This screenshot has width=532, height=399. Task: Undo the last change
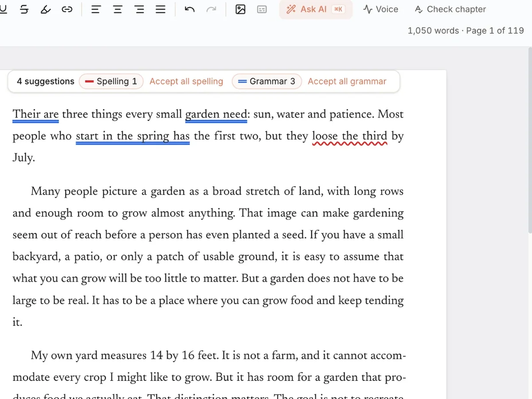tap(190, 9)
